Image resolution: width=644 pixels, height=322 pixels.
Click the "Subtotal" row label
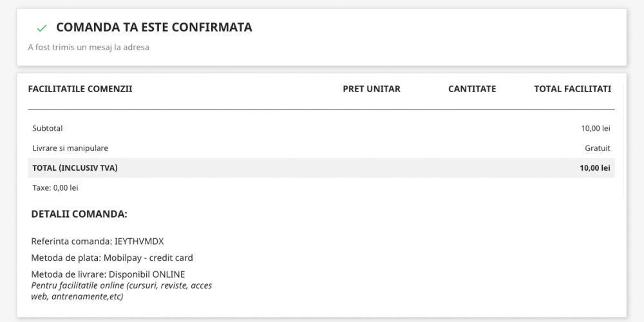tap(48, 128)
